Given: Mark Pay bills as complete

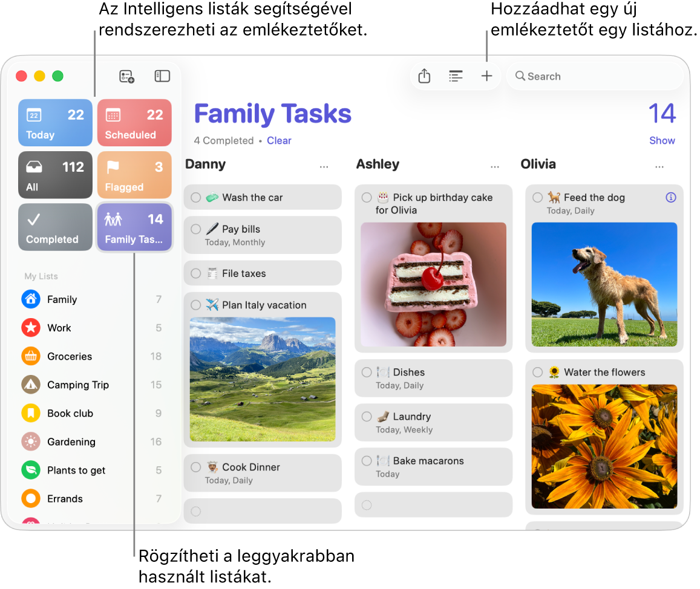Looking at the screenshot, I should pyautogui.click(x=195, y=229).
